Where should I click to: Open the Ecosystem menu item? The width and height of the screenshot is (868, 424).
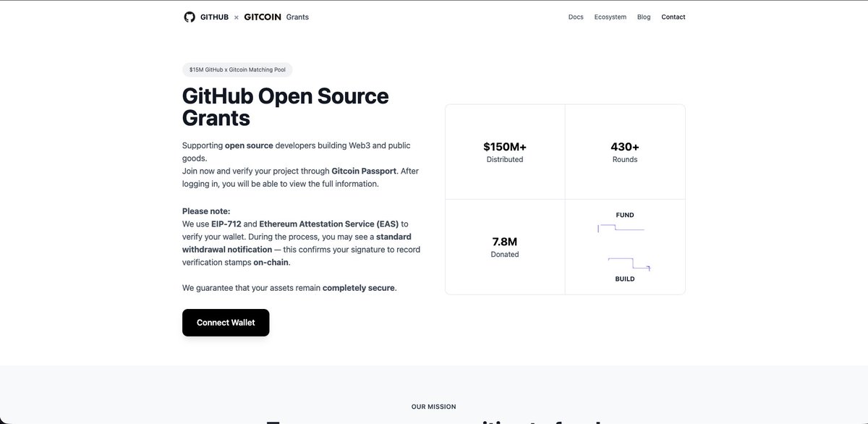(x=610, y=17)
